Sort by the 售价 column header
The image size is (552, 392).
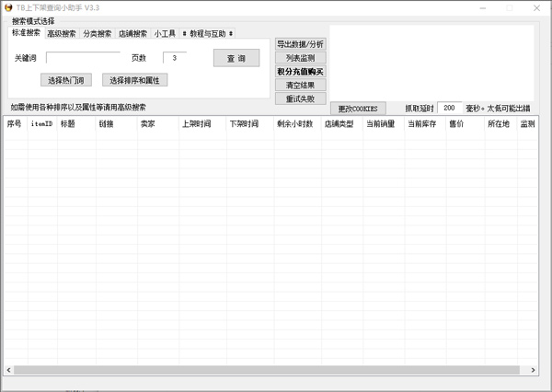click(x=466, y=123)
